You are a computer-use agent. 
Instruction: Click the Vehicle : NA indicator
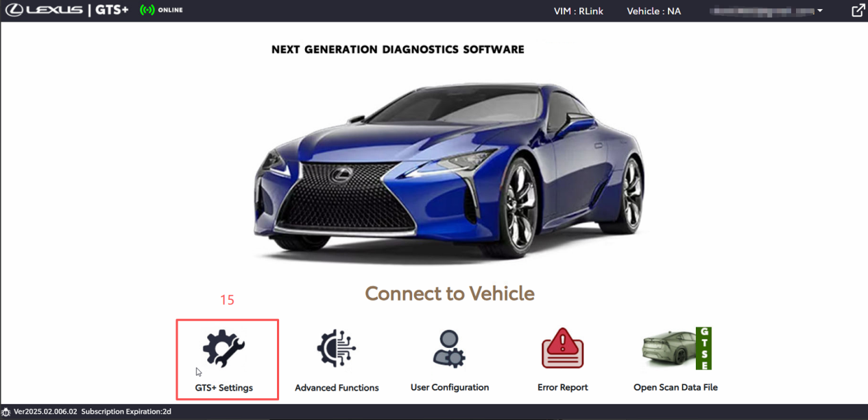click(x=653, y=11)
